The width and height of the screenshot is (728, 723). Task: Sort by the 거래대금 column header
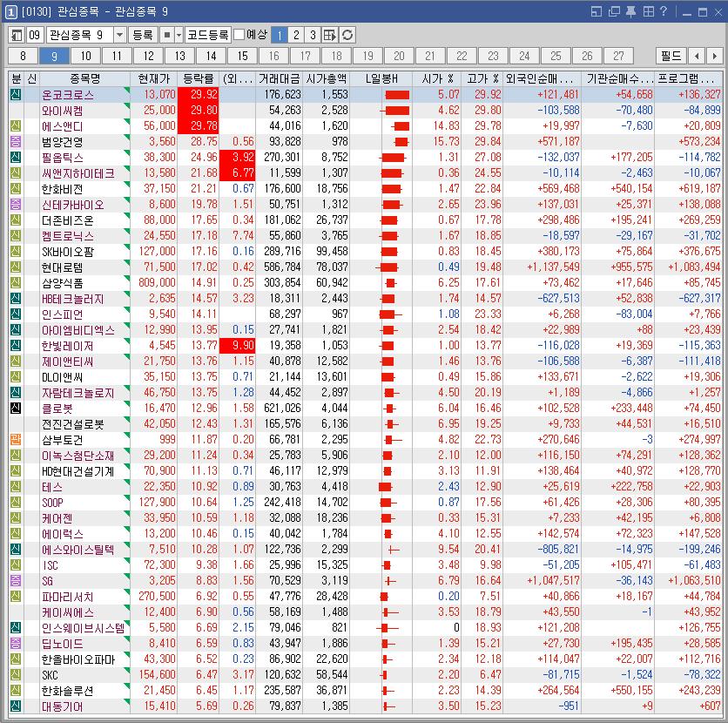point(279,78)
